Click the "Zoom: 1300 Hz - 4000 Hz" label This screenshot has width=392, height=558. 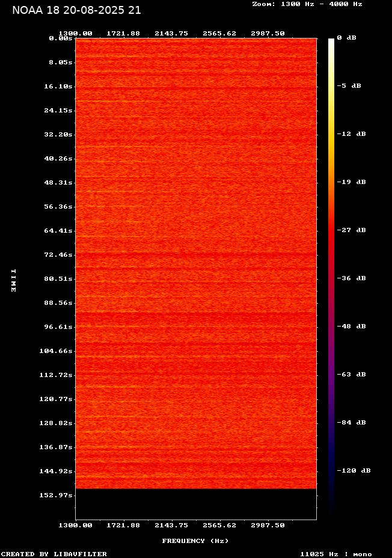307,4
